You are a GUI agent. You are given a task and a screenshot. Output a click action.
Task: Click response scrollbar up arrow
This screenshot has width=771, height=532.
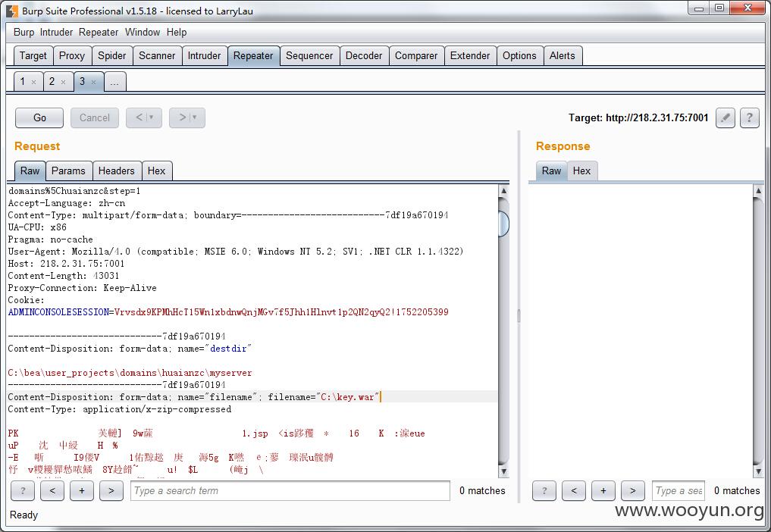[758, 191]
